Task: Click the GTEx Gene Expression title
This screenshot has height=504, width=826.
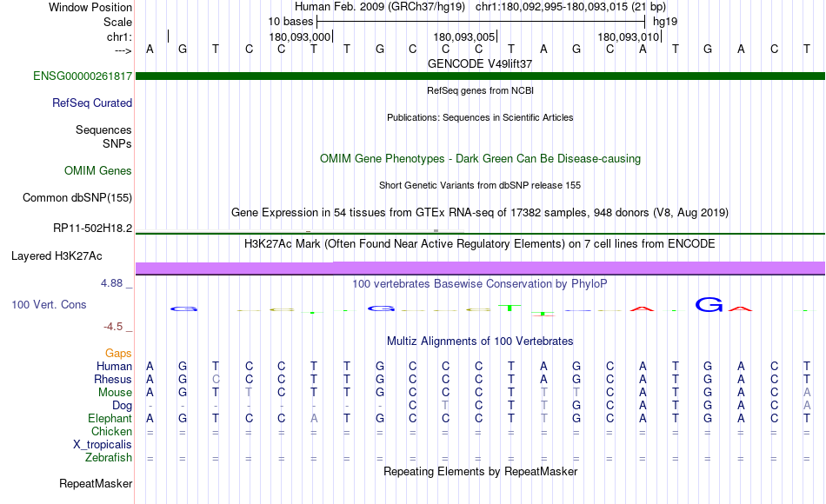Action: tap(480, 212)
